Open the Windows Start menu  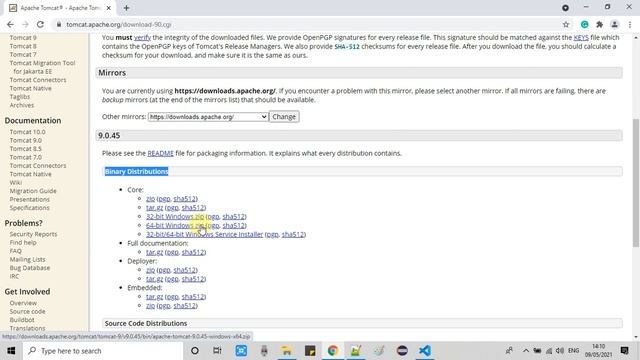[x=11, y=351]
